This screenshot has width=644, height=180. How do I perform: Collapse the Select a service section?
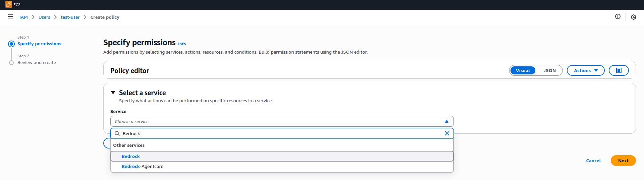click(x=113, y=93)
